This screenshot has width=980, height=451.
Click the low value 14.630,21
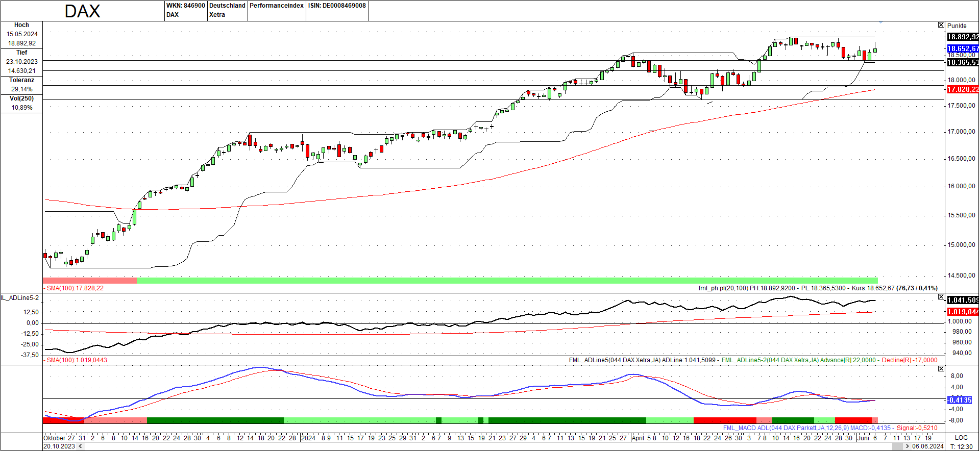point(21,71)
